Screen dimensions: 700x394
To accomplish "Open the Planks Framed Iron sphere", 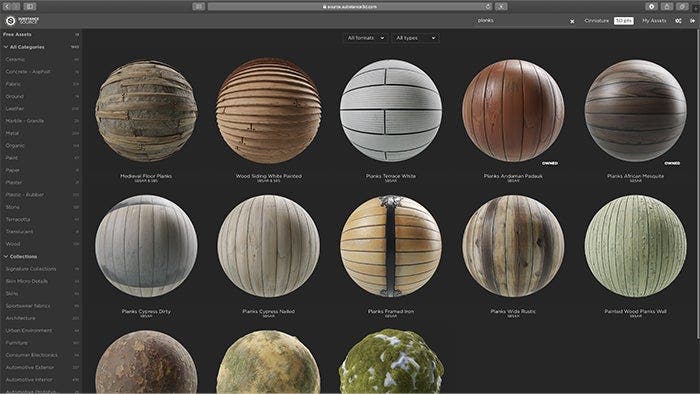I will tap(391, 246).
